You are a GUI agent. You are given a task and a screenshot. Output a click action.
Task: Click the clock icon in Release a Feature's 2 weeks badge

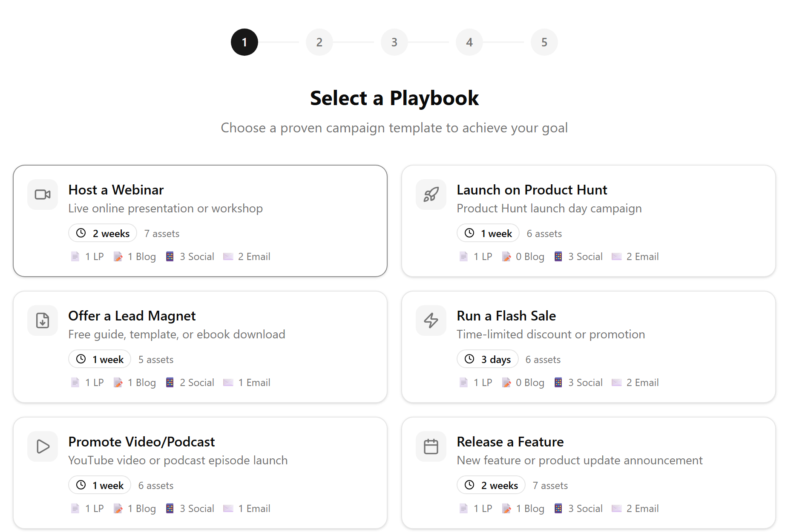(x=469, y=485)
